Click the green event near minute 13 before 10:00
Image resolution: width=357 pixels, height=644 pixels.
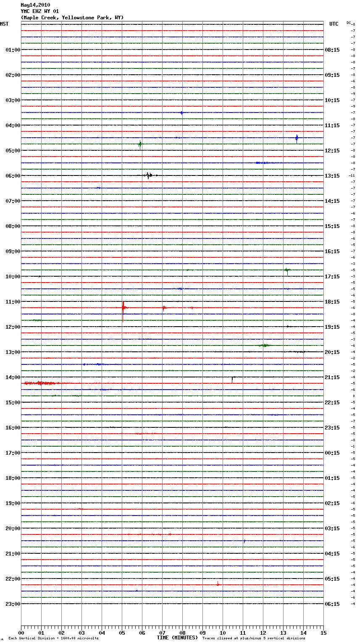[287, 271]
